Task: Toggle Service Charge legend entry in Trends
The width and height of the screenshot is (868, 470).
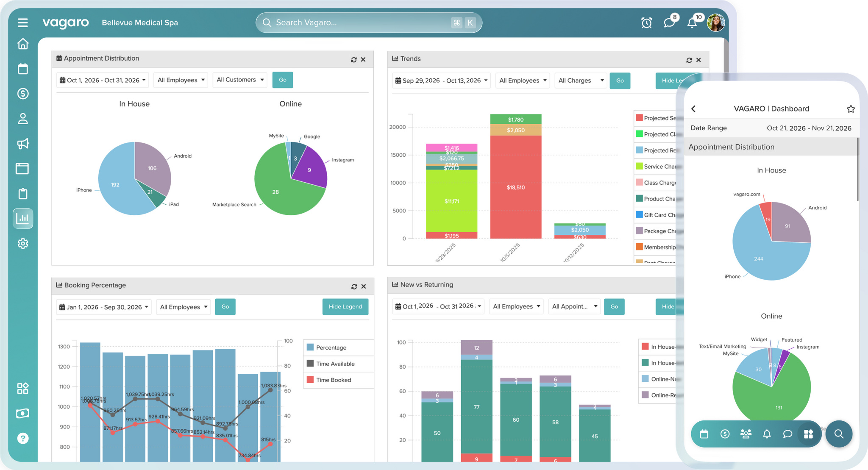Action: [656, 167]
